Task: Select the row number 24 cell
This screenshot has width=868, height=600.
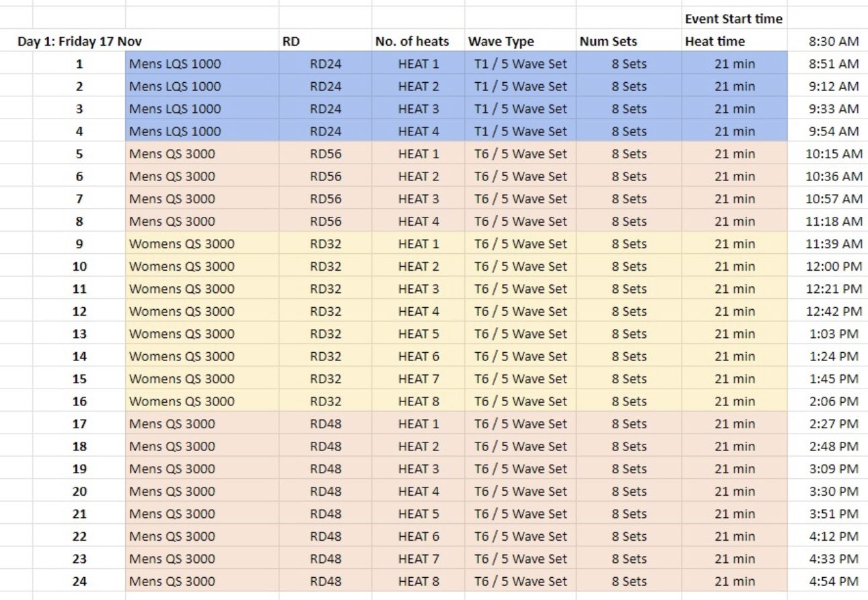Action: [79, 581]
